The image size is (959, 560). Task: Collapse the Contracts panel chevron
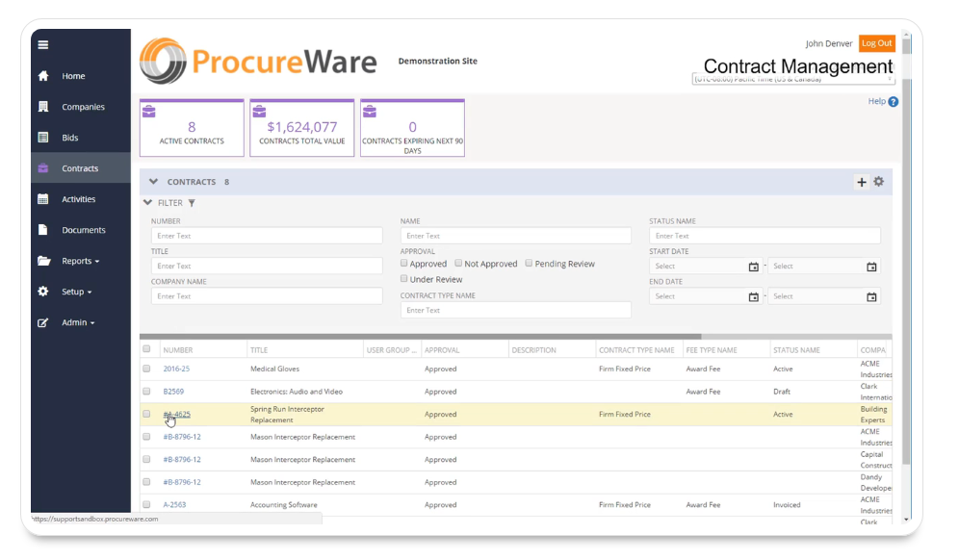coord(152,182)
